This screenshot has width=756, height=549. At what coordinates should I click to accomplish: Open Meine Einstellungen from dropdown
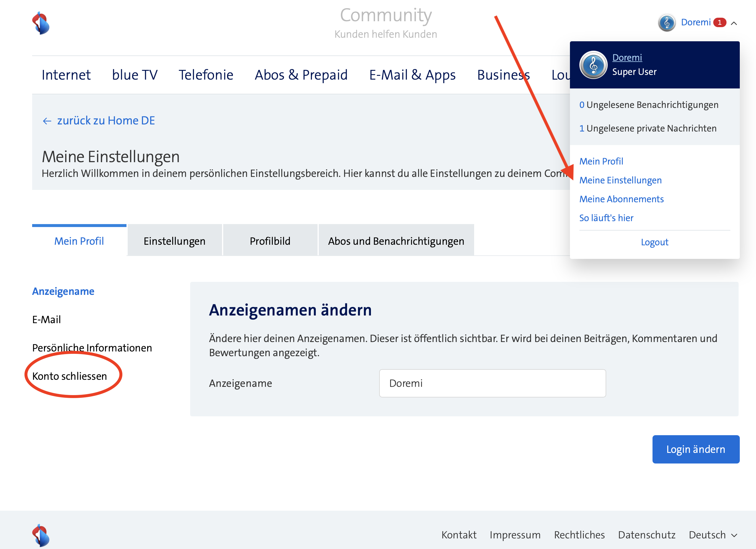coord(620,180)
